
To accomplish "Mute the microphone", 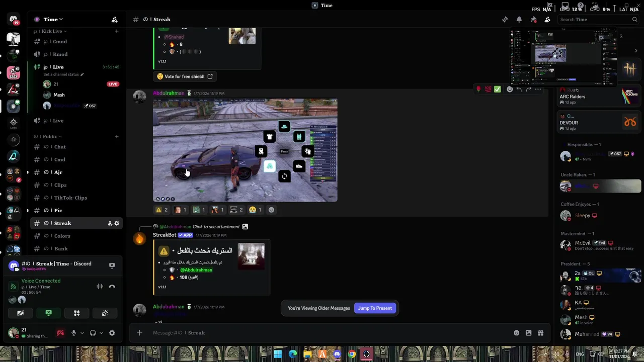I will tap(73, 333).
